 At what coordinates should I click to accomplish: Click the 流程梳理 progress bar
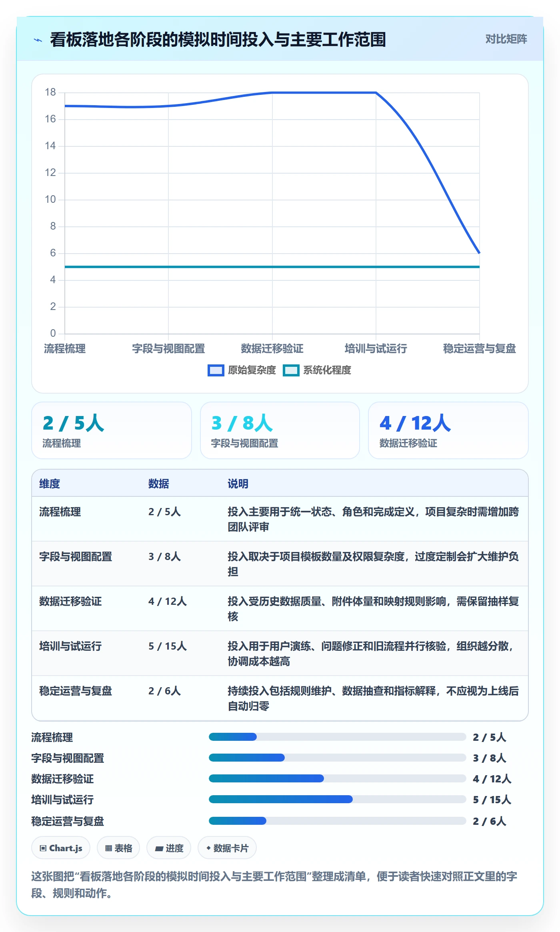[337, 737]
